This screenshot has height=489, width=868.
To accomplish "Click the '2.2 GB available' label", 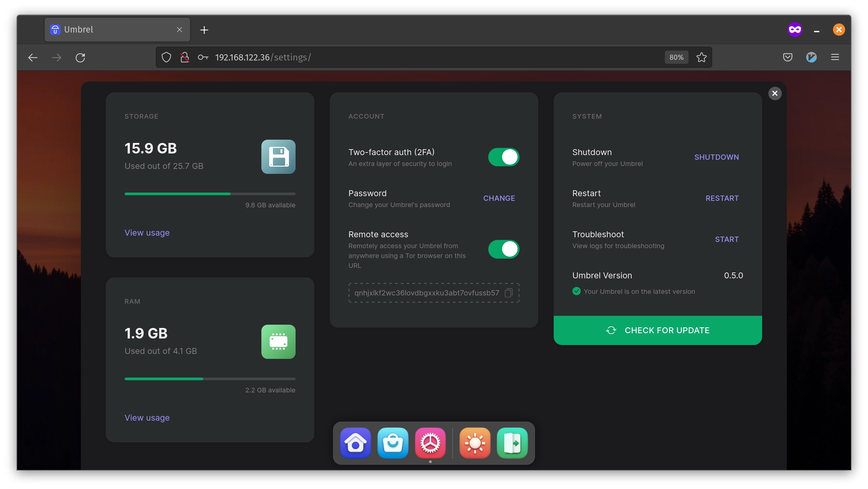I will point(270,390).
